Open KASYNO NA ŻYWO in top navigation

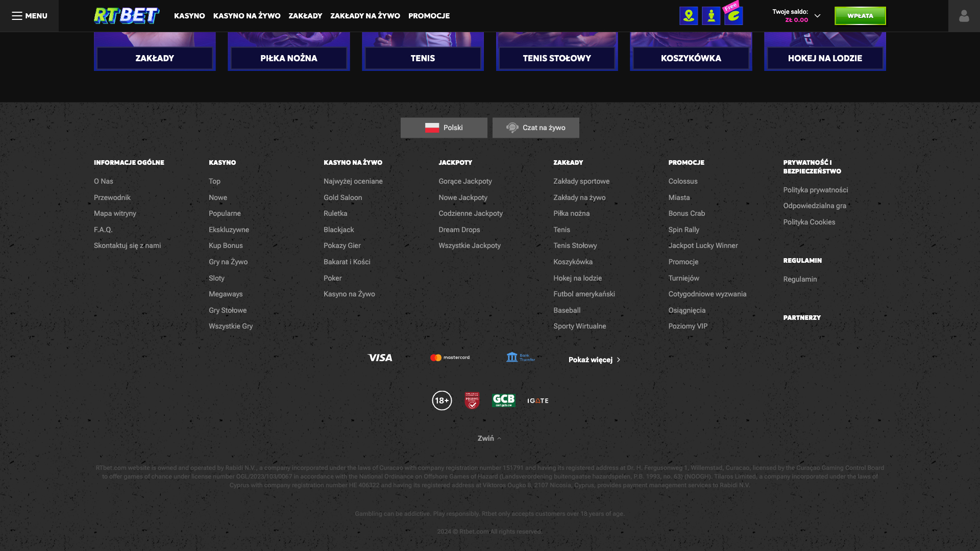247,16
